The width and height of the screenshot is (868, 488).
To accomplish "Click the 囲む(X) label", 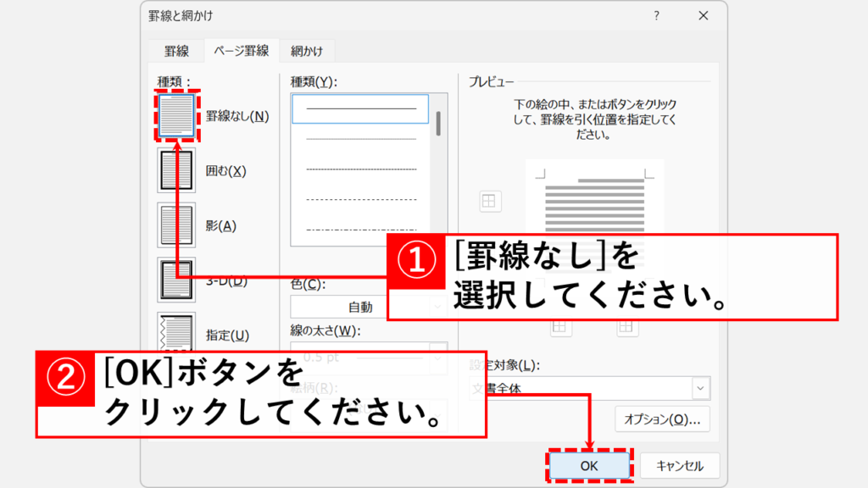I will (x=225, y=171).
